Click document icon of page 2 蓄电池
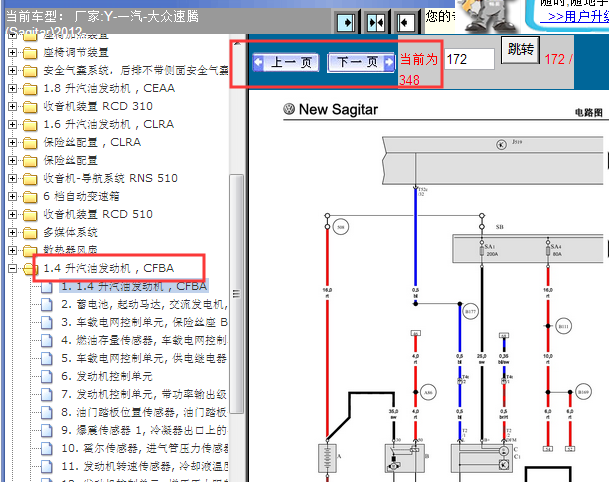609x482 pixels. point(47,305)
